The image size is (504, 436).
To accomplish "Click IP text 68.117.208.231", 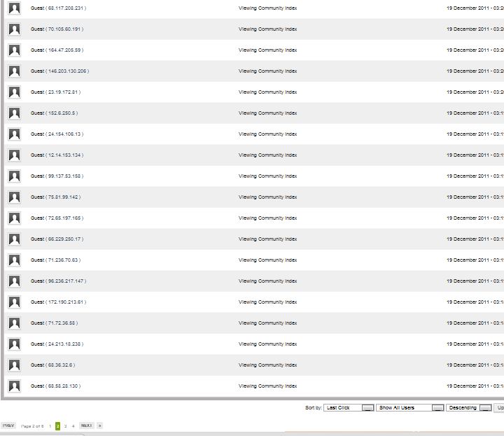I will coord(66,8).
